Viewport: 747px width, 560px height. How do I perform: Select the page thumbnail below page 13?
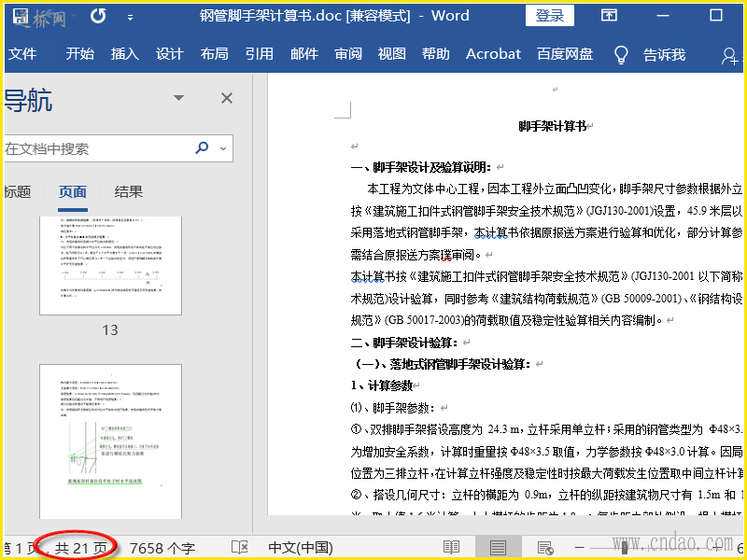(110, 441)
